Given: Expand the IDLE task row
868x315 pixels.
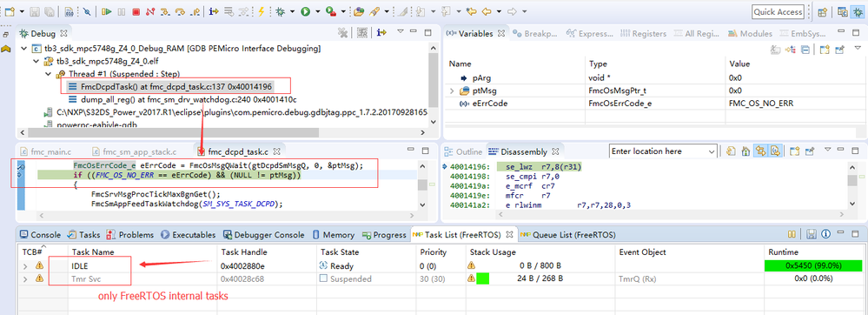Looking at the screenshot, I should tap(25, 266).
